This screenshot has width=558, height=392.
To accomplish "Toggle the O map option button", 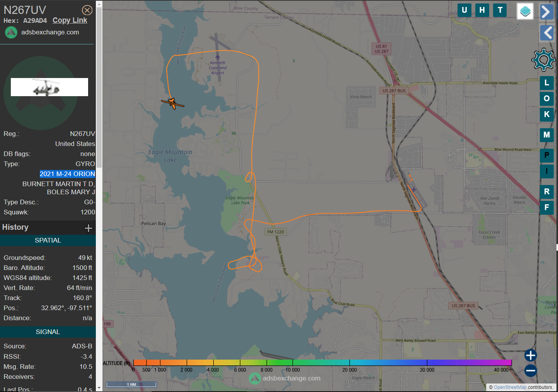I will (x=546, y=98).
